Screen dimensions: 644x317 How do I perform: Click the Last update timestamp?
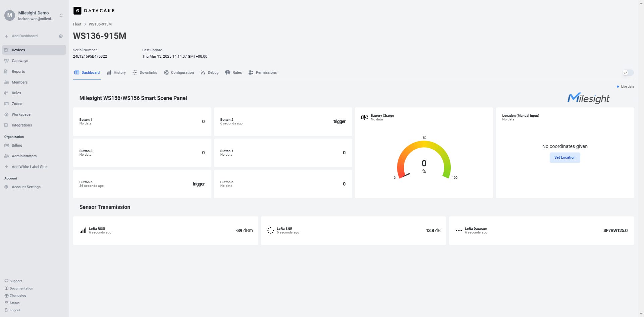coord(175,57)
